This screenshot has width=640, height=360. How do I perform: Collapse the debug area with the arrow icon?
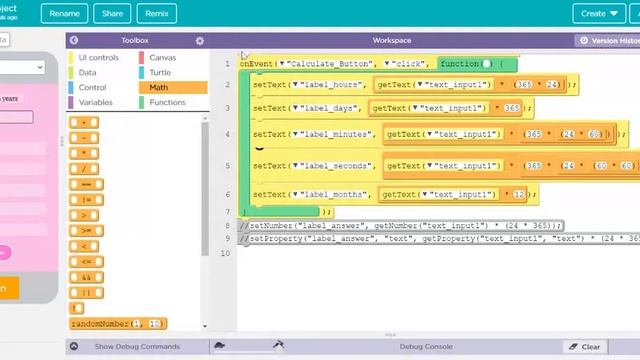(74, 346)
